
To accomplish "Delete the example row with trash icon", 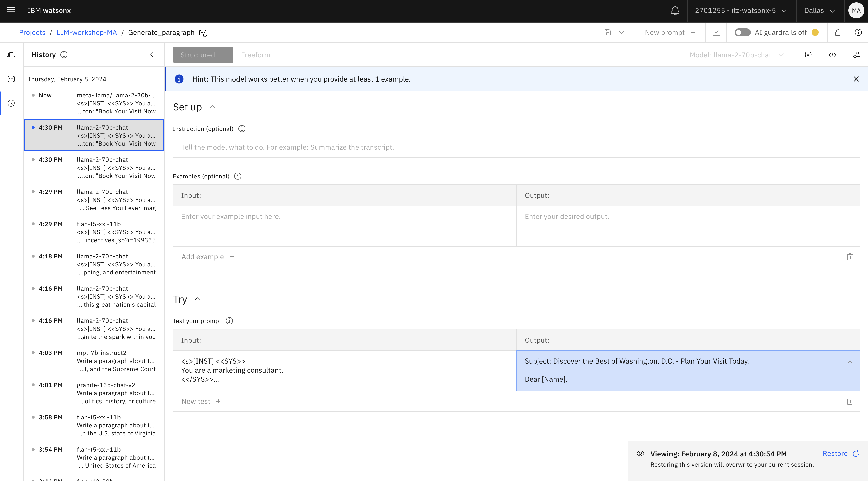I will (x=849, y=257).
